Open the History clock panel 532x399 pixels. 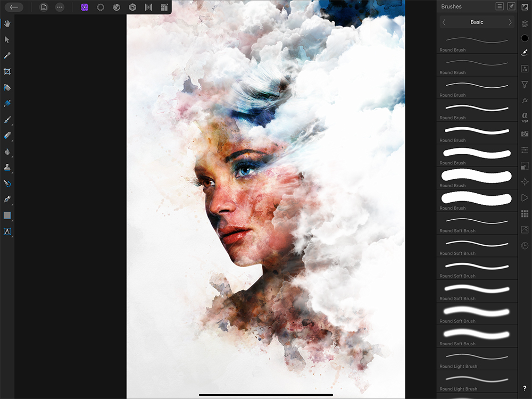coord(525,245)
